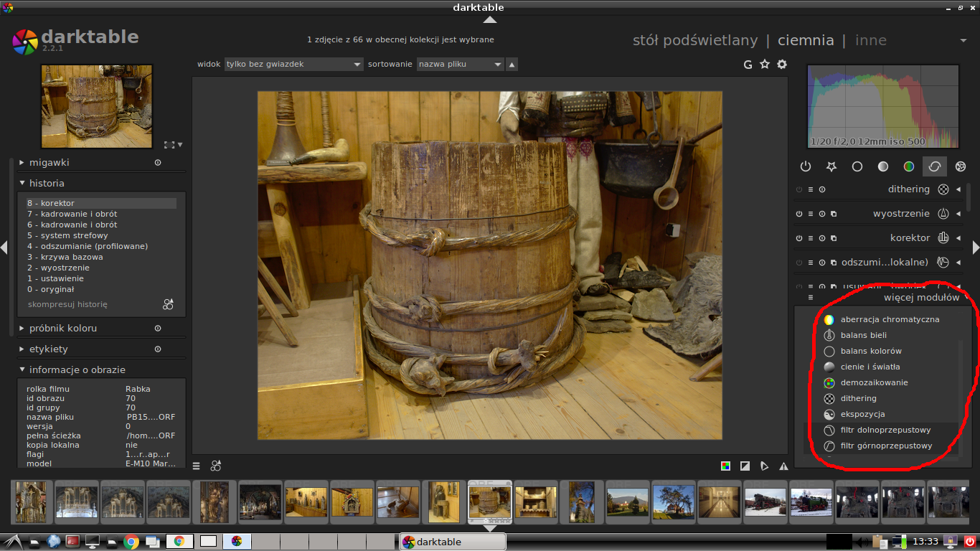Open the effects modules group icon
This screenshot has height=551, width=980.
click(960, 166)
